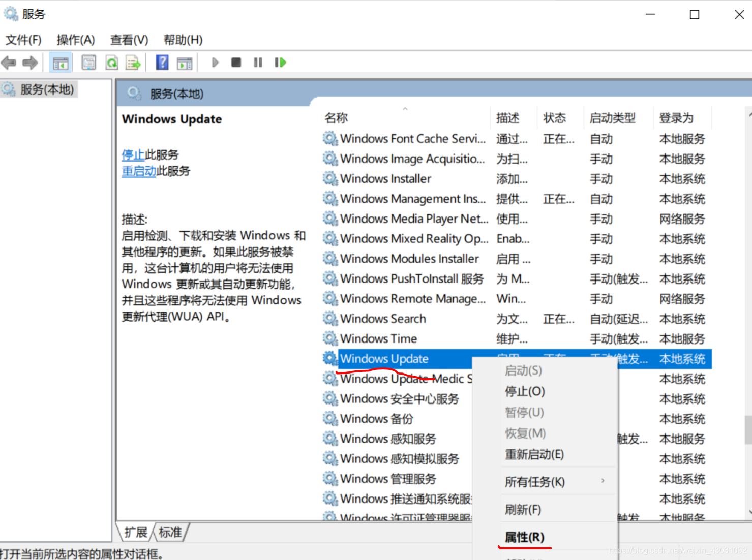Choose 刷新(F) in context menu
Screen dimensions: 752x560
[545, 510]
